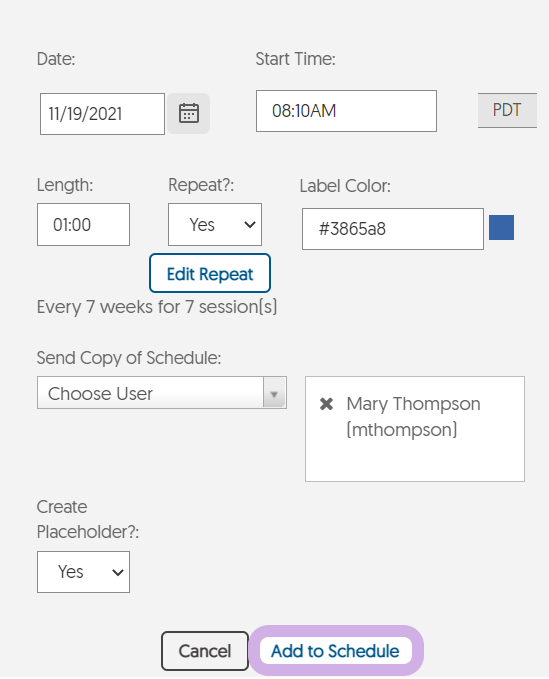Open the Repeat? dropdown set to Yes
Screen dimensions: 549x679
click(215, 224)
